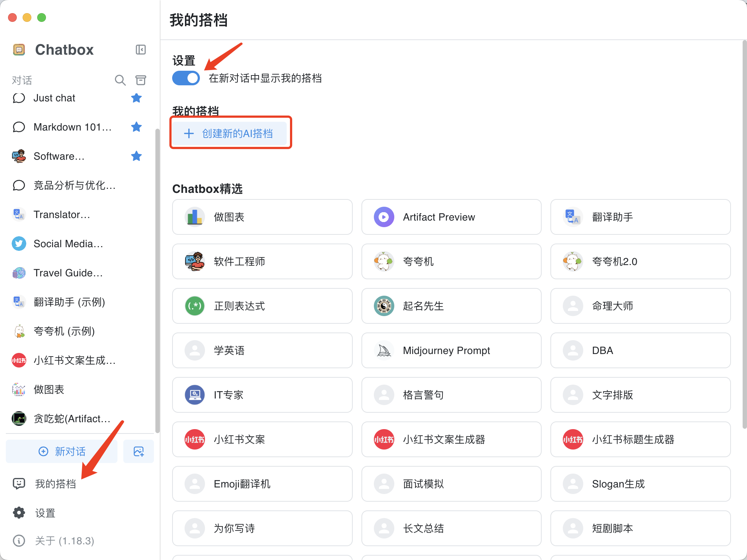Select the 正则表达式 partner card
The image size is (747, 560).
[262, 306]
